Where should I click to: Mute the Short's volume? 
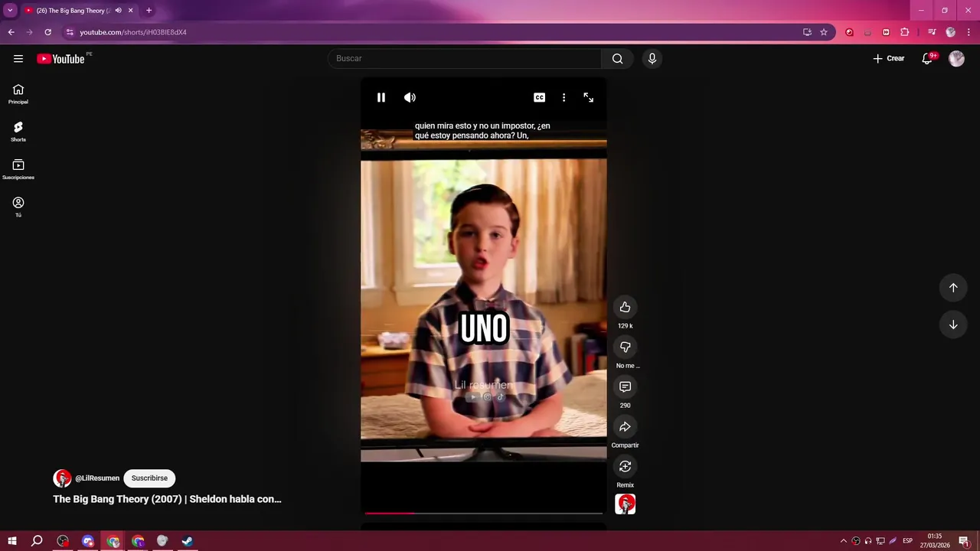tap(410, 97)
